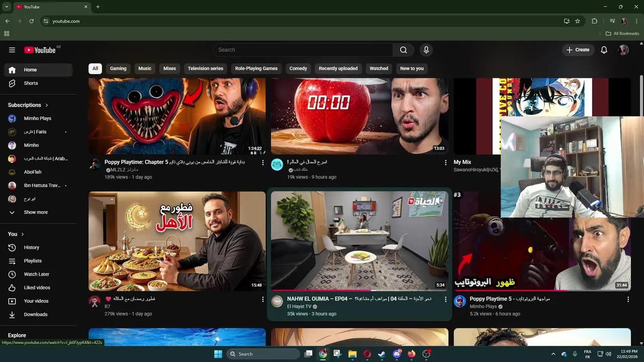Select the Watched filter chip

(x=379, y=68)
